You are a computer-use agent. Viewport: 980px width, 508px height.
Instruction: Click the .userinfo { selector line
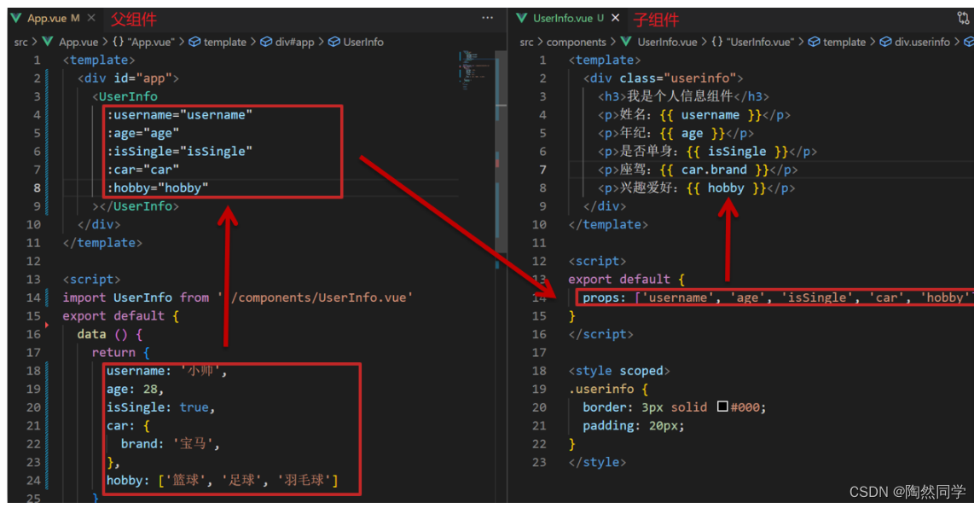pos(608,390)
